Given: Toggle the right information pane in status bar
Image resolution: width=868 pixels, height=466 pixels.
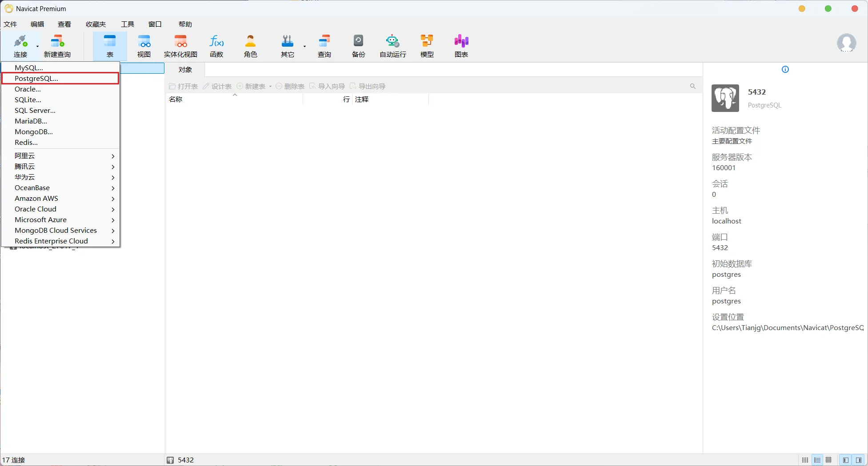Looking at the screenshot, I should click(x=859, y=460).
